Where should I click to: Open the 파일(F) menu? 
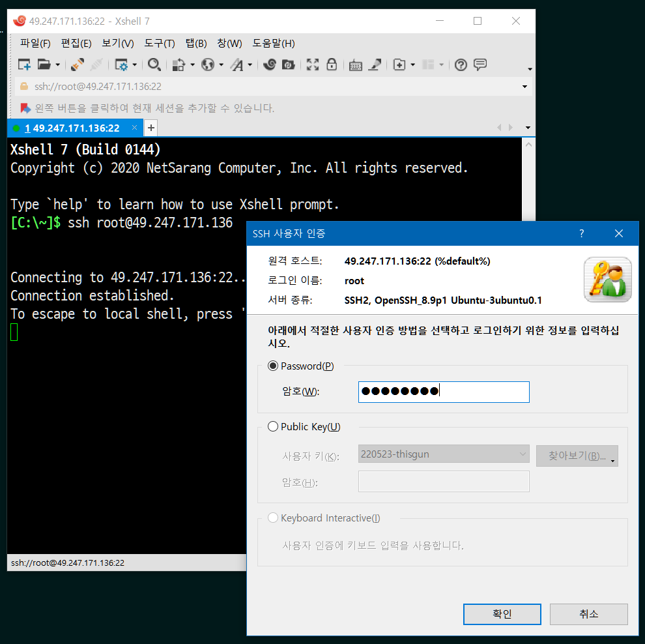pos(35,44)
